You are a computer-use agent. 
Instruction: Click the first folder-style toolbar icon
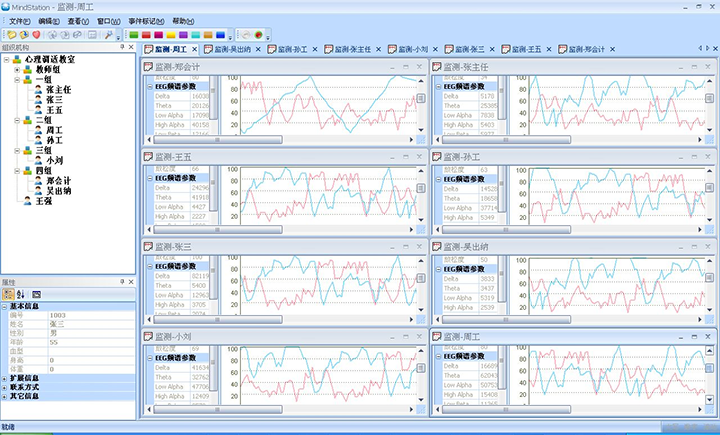[x=10, y=35]
